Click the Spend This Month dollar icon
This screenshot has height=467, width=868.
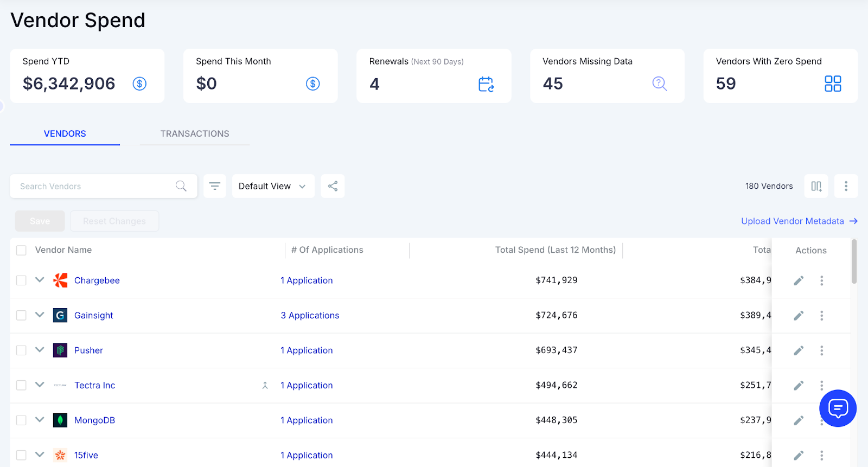point(313,84)
